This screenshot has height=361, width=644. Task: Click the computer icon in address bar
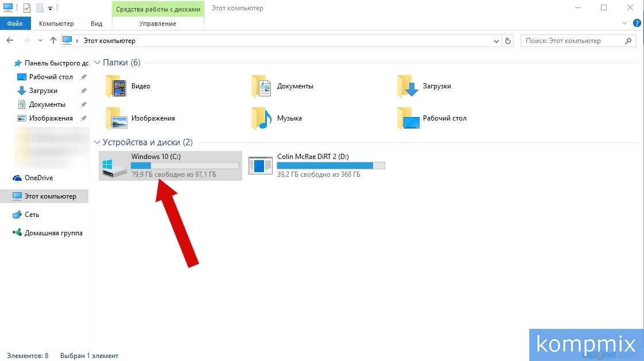pyautogui.click(x=67, y=40)
